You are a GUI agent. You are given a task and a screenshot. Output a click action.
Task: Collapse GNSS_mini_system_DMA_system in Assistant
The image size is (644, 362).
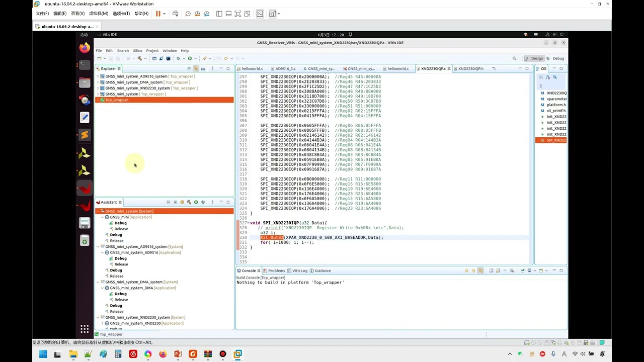point(98,282)
